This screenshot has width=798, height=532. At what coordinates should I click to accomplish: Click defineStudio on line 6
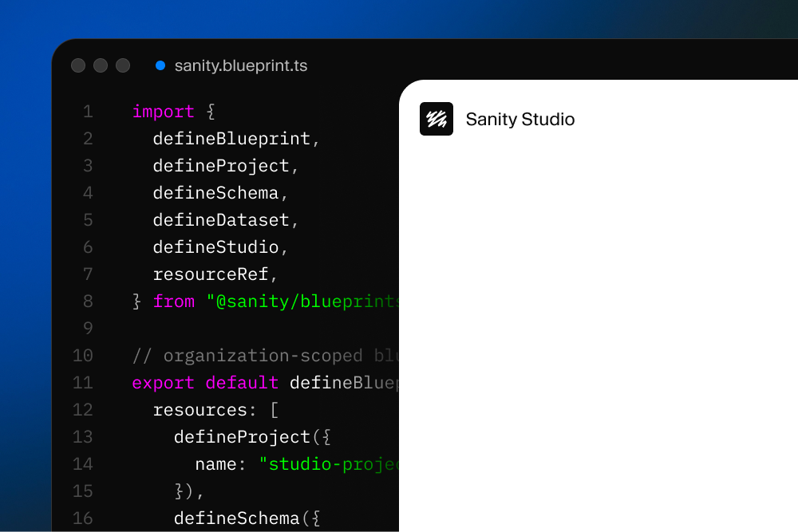click(x=215, y=247)
